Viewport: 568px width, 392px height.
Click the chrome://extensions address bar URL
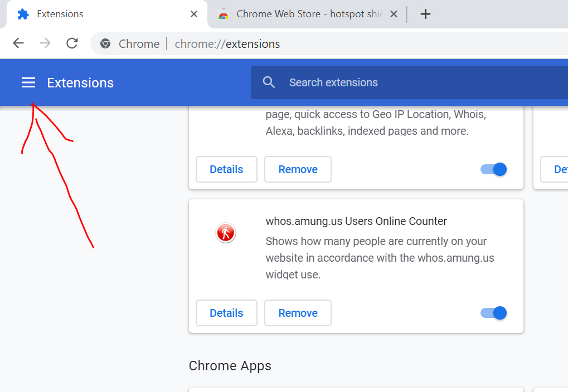coord(227,44)
